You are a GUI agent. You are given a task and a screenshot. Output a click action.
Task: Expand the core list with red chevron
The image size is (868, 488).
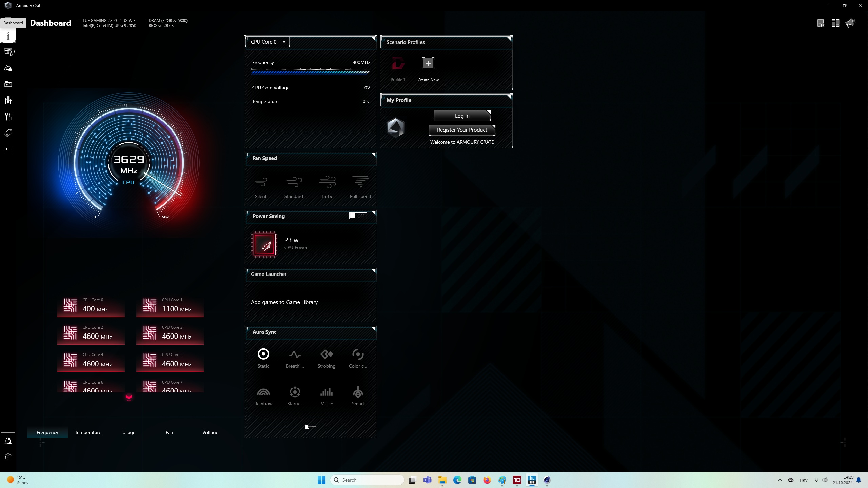(129, 398)
